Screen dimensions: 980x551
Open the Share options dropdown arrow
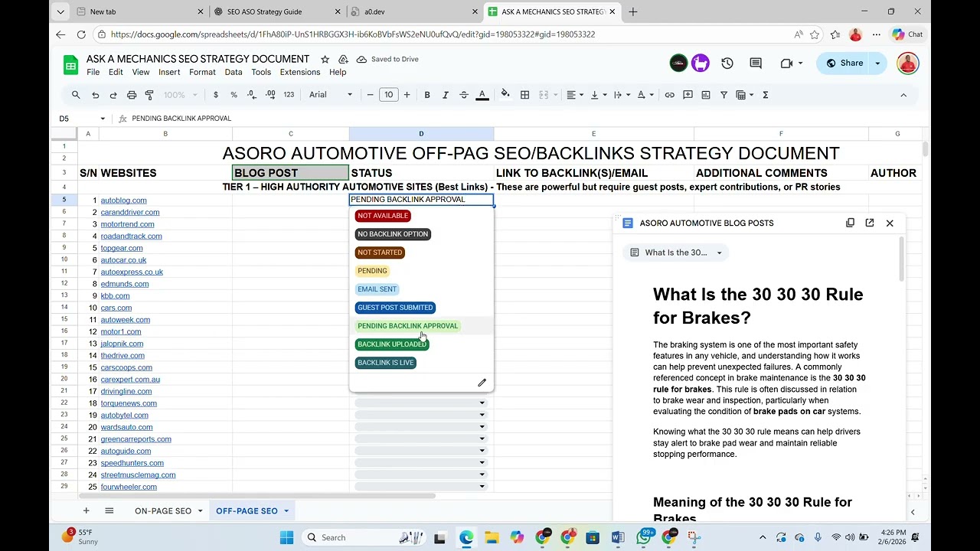[x=878, y=64]
